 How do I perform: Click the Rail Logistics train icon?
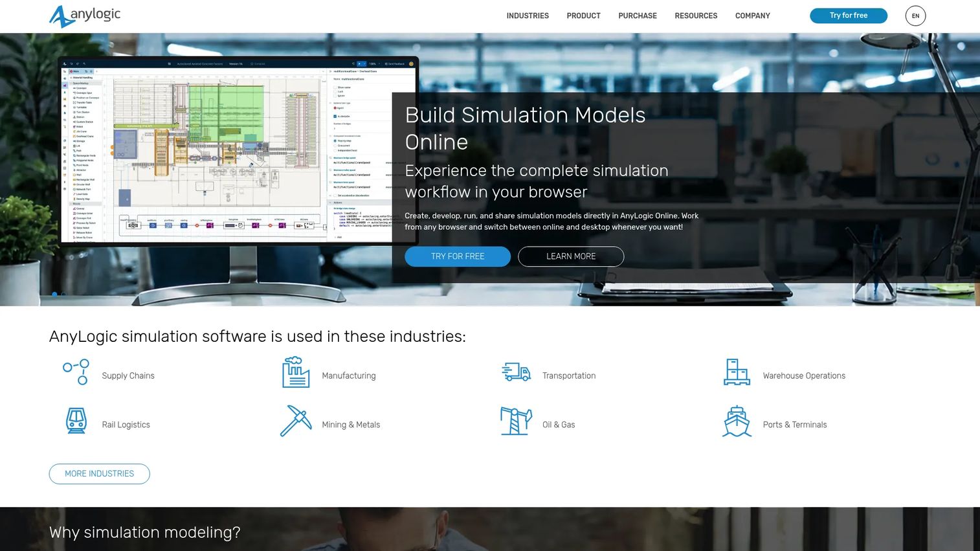(76, 421)
